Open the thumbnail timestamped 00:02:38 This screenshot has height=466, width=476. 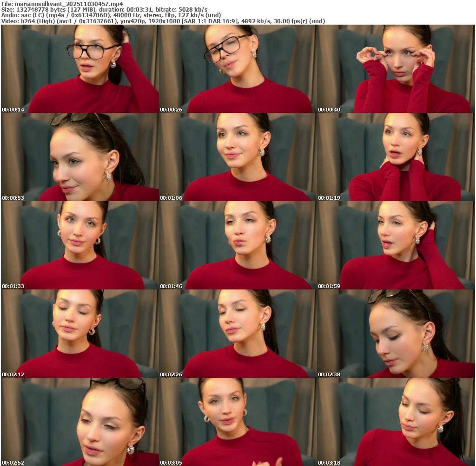point(396,334)
